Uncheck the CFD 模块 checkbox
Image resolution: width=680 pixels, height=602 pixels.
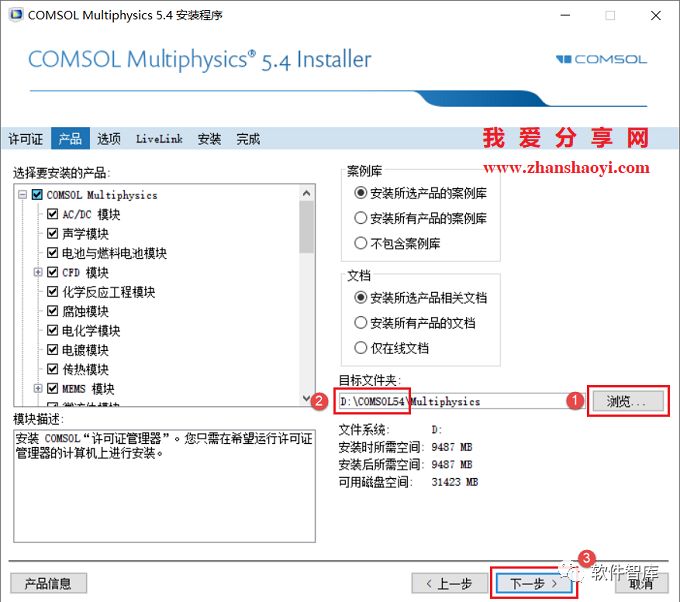pos(52,272)
